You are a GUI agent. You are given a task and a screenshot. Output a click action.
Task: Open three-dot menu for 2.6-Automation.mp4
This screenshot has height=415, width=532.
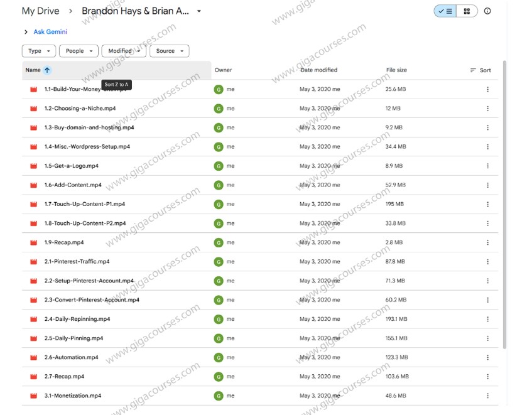487,358
